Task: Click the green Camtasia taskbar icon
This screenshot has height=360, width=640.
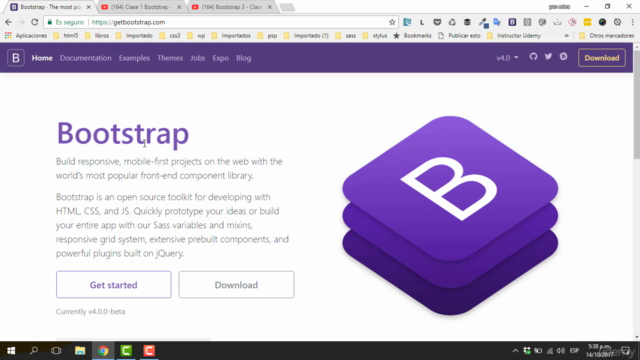Action: 126,351
